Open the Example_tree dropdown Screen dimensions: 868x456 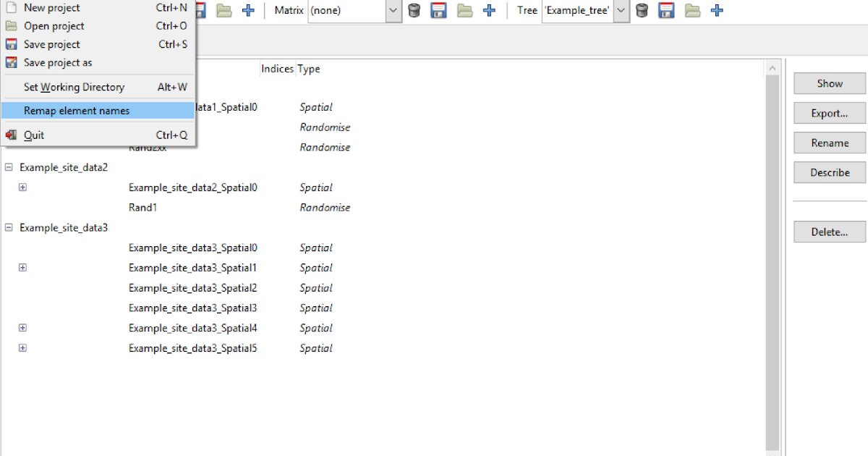pyautogui.click(x=621, y=11)
